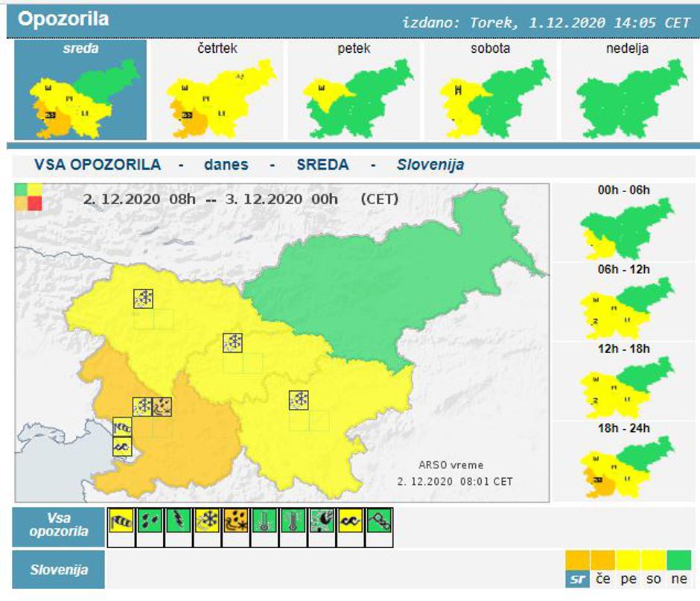Select the wind warning icon

point(119,522)
